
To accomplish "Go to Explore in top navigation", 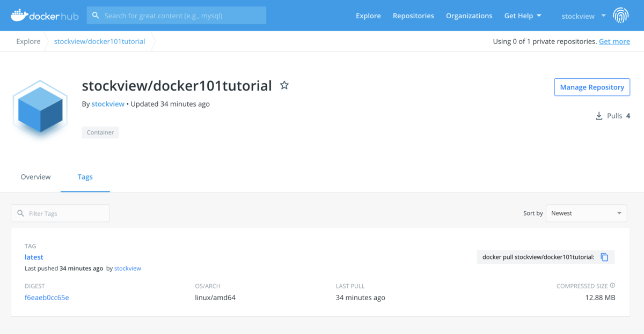I will (368, 16).
